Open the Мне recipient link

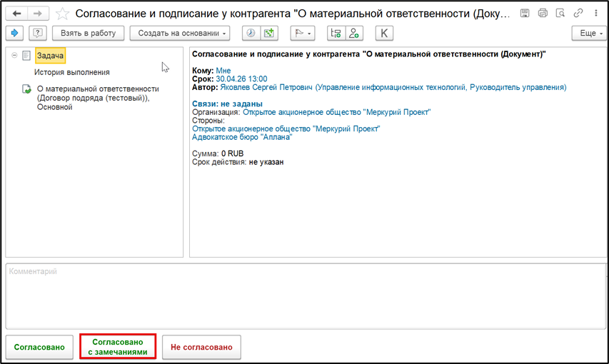pos(223,71)
